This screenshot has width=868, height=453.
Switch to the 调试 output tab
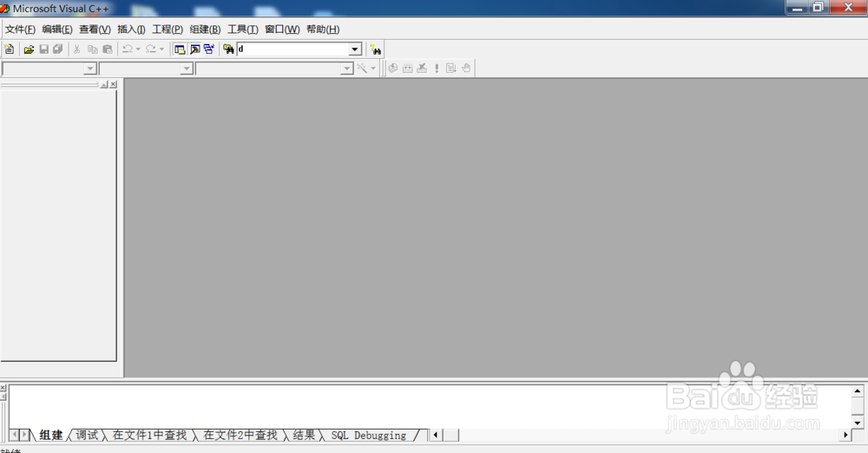click(x=86, y=436)
